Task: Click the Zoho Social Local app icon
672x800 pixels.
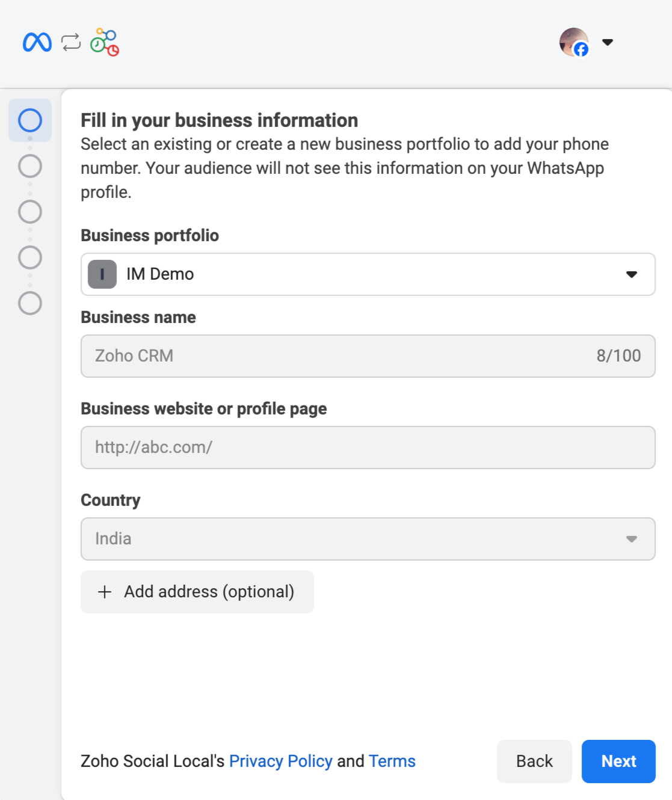Action: pyautogui.click(x=105, y=42)
